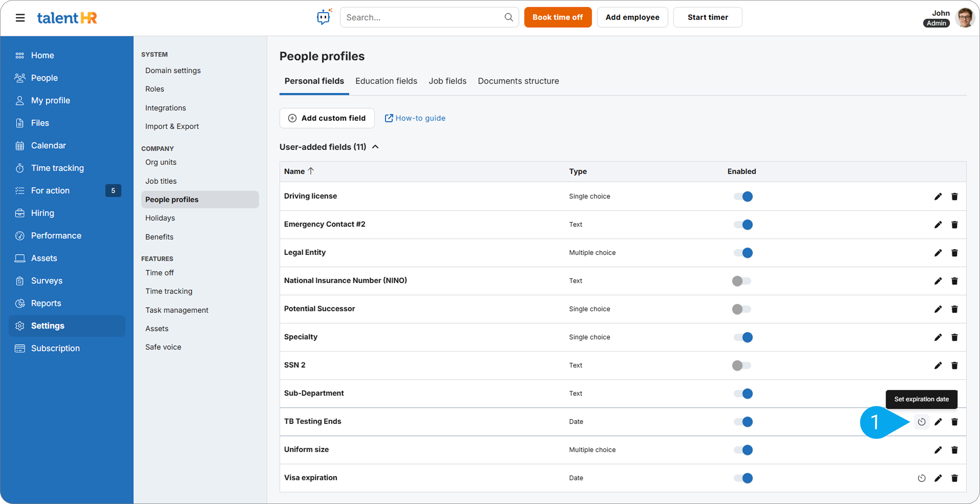The width and height of the screenshot is (980, 504).
Task: Delete the Legal Entity field
Action: (954, 253)
